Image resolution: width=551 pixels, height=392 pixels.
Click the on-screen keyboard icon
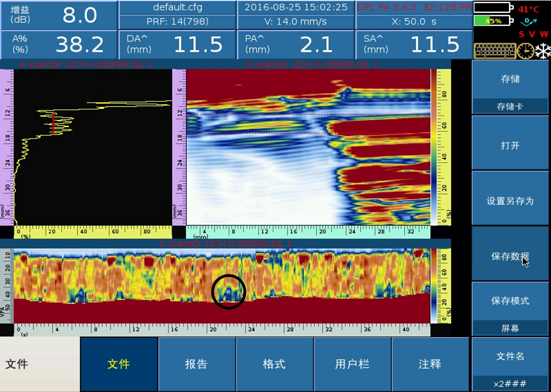495,51
